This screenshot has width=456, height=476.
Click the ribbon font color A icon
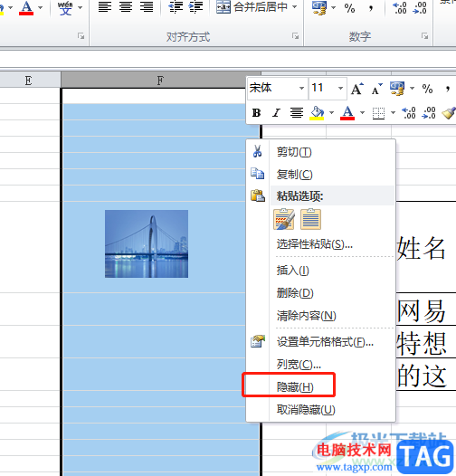[x=26, y=8]
